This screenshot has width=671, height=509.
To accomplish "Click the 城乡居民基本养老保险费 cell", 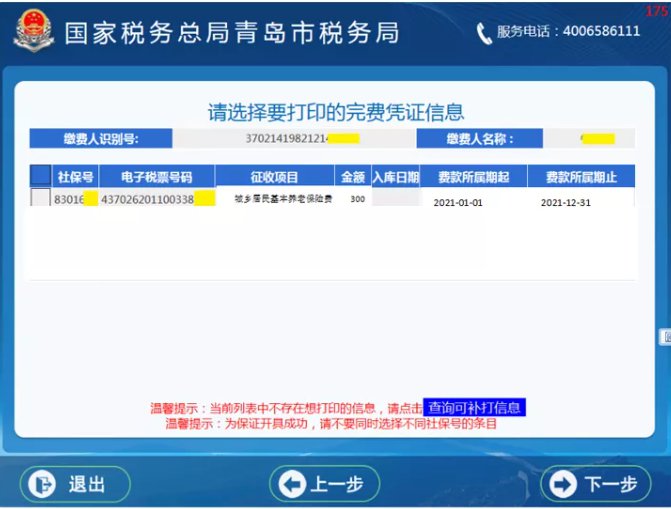I will pos(283,199).
